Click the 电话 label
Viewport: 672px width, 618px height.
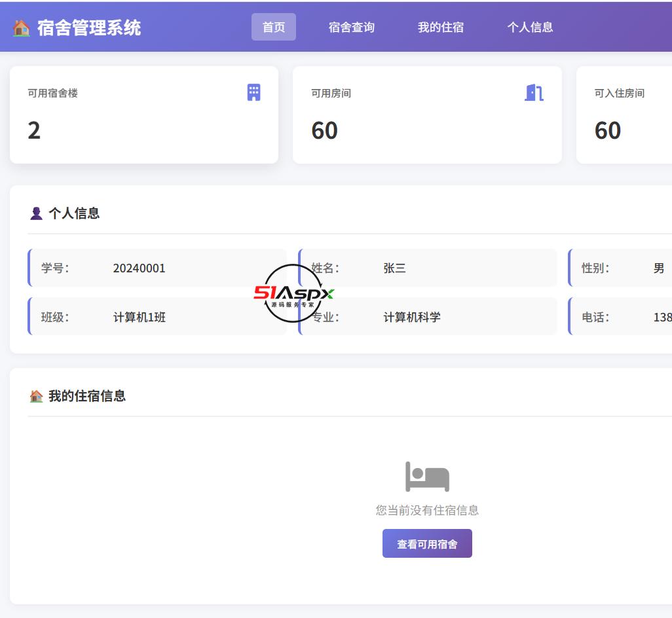[x=595, y=318]
